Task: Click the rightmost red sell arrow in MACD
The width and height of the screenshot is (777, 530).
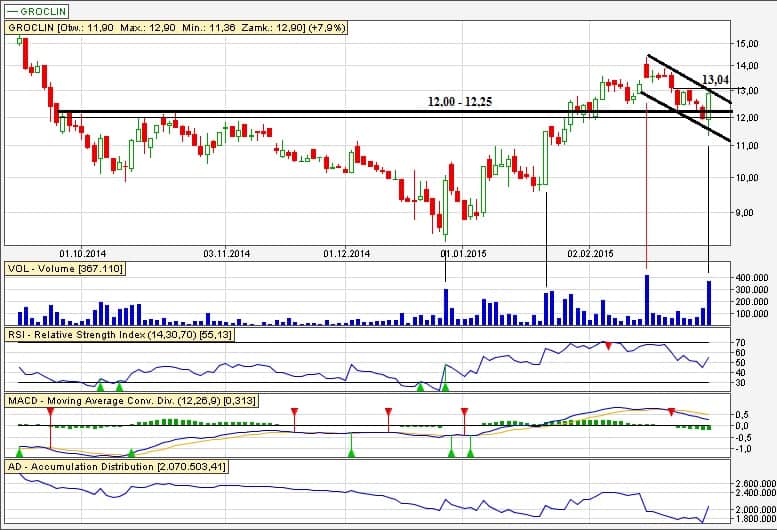Action: (671, 412)
